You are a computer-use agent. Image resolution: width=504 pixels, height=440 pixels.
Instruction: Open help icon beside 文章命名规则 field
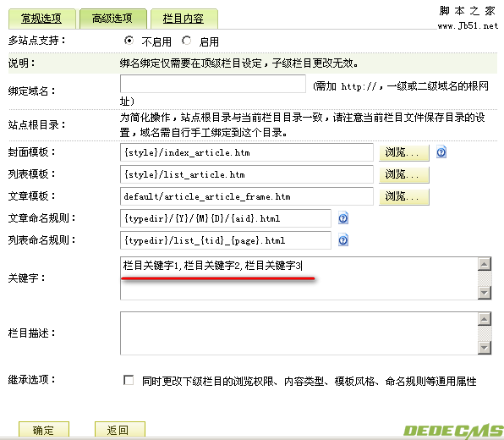point(343,218)
